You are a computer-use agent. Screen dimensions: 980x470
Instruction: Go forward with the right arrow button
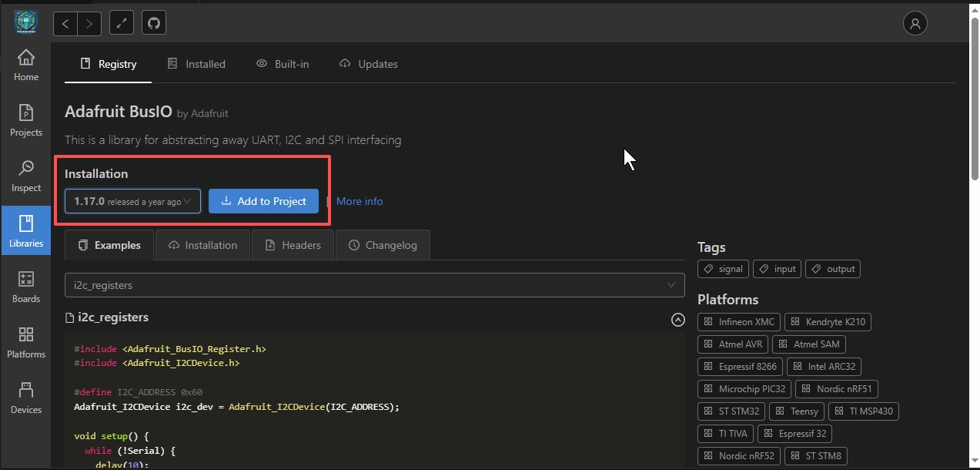[89, 24]
